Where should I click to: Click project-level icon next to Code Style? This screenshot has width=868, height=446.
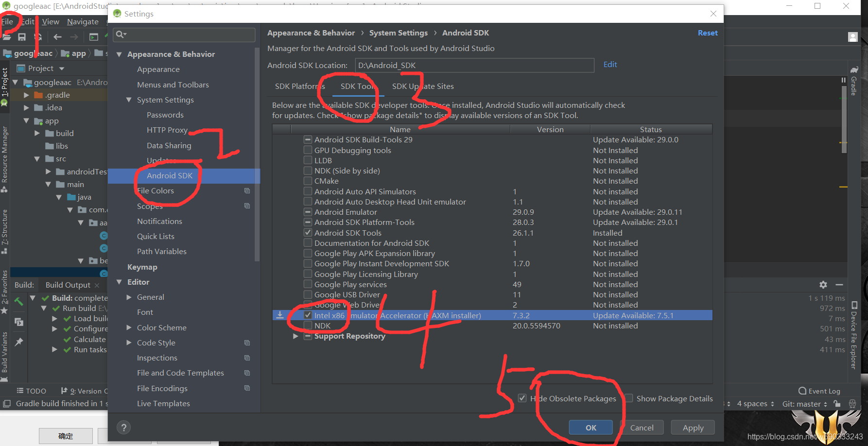[247, 343]
